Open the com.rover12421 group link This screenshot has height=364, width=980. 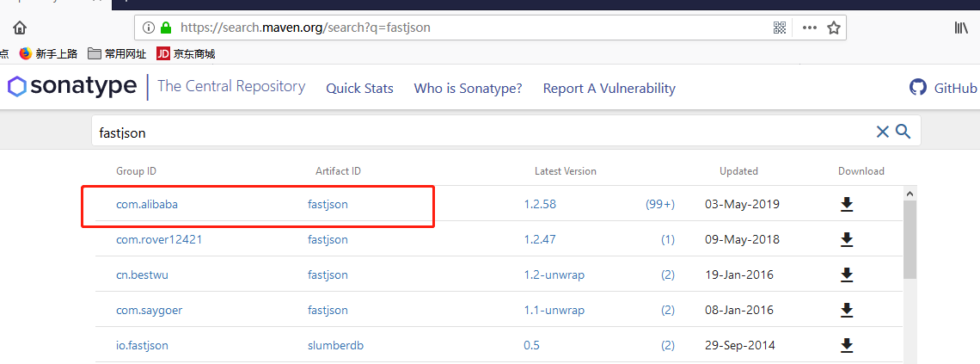pyautogui.click(x=159, y=239)
